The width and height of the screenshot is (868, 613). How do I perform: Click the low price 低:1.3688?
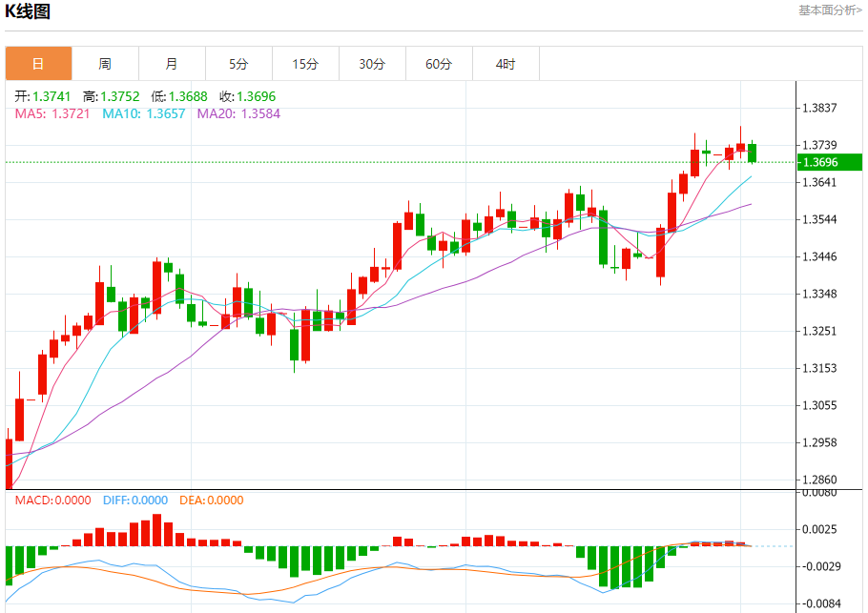179,96
